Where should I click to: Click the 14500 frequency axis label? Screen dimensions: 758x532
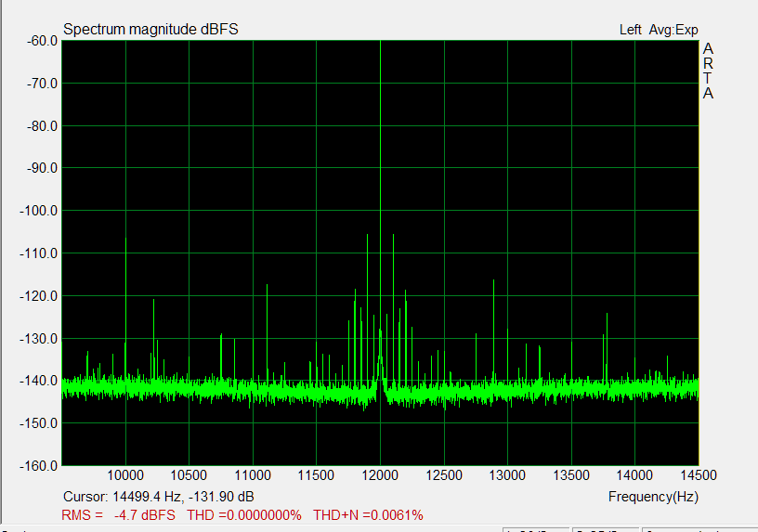(698, 475)
